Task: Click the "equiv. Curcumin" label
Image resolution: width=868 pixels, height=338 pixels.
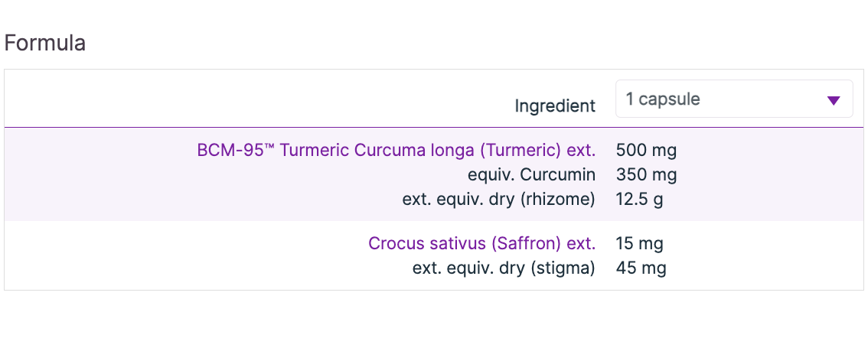Action: [x=531, y=175]
